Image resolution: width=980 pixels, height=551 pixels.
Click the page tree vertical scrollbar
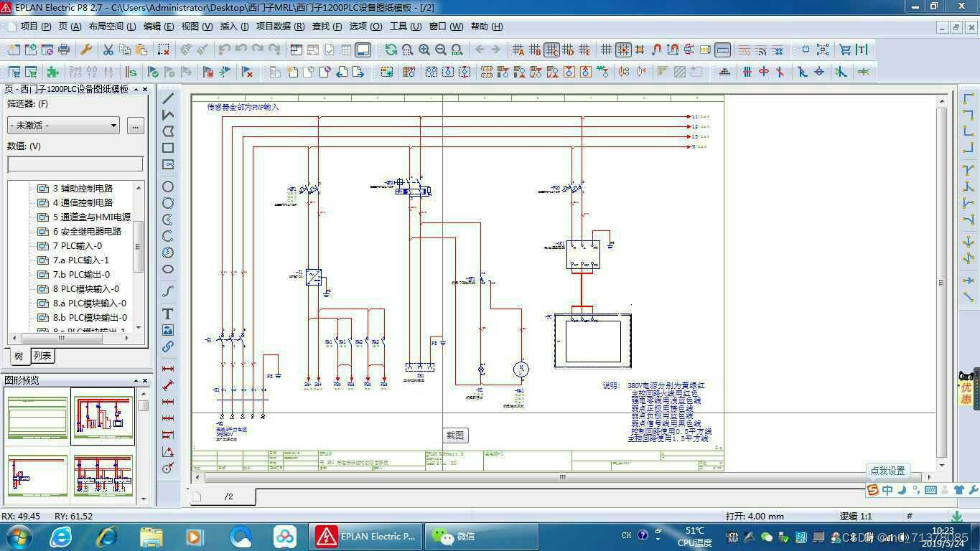coord(139,256)
